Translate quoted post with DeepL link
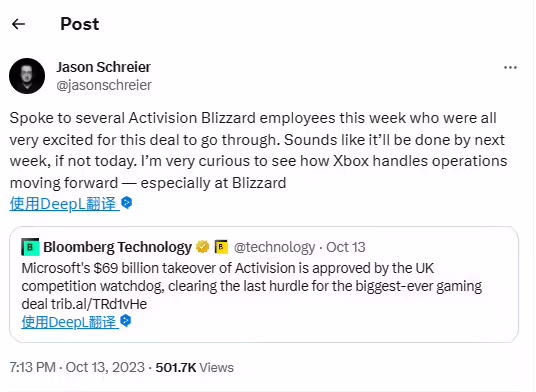Screen dimensions: 536x392 pyautogui.click(x=70, y=322)
